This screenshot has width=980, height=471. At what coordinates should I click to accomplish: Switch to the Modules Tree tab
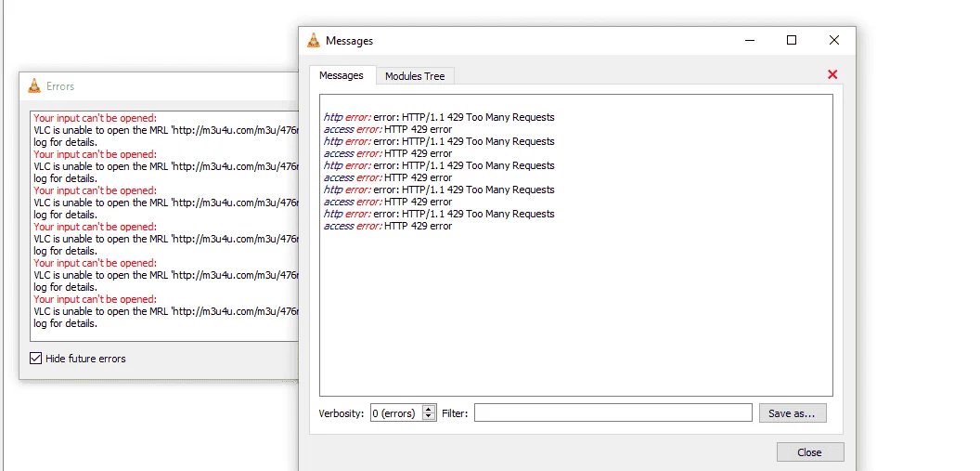point(415,76)
